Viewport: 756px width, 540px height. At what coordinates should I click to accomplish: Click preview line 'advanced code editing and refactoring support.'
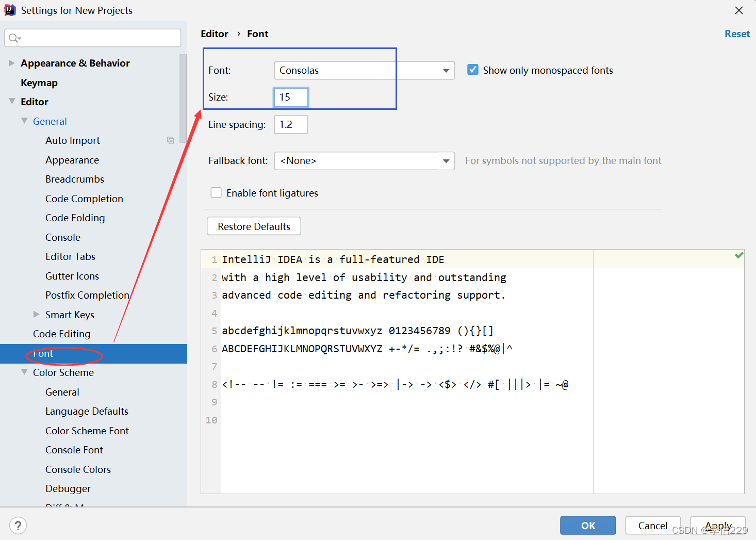coord(364,295)
